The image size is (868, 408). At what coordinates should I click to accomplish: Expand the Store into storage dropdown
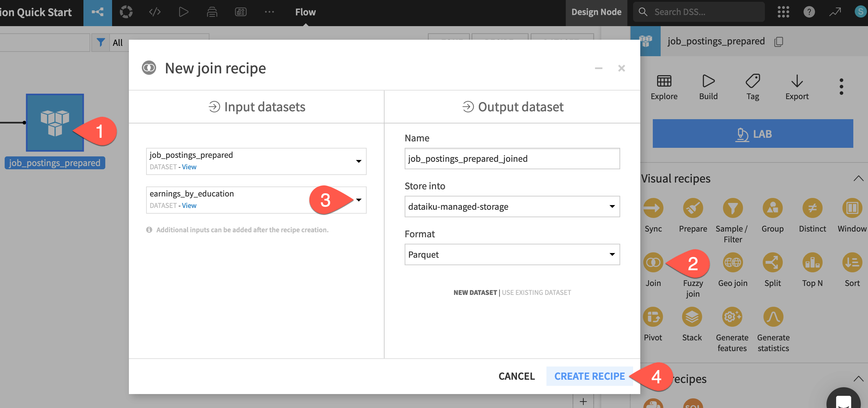click(611, 207)
